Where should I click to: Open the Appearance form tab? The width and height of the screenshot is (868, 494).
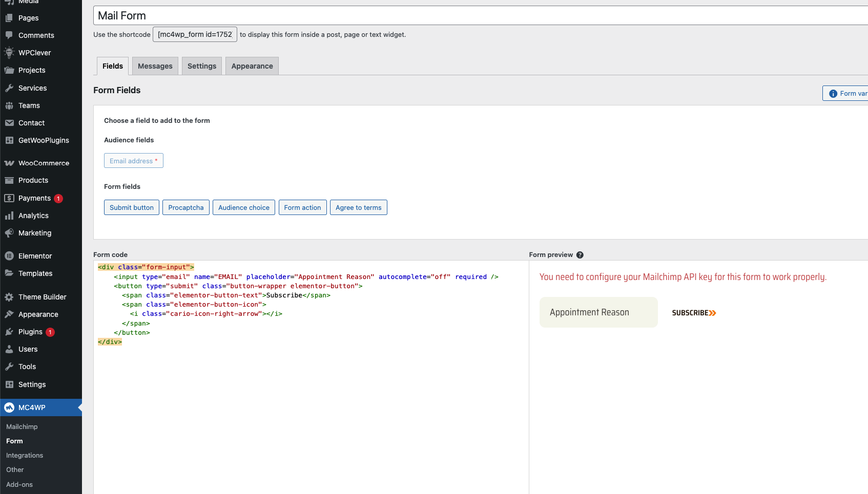tap(252, 66)
